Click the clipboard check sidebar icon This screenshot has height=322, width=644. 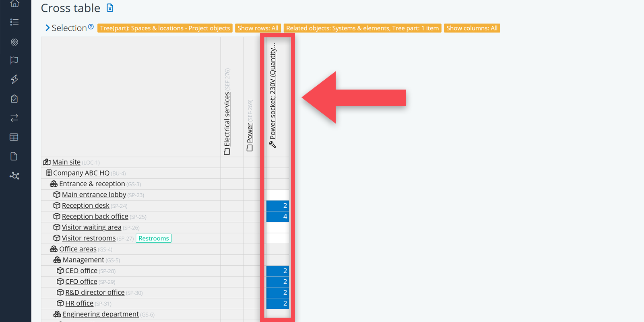click(x=14, y=99)
